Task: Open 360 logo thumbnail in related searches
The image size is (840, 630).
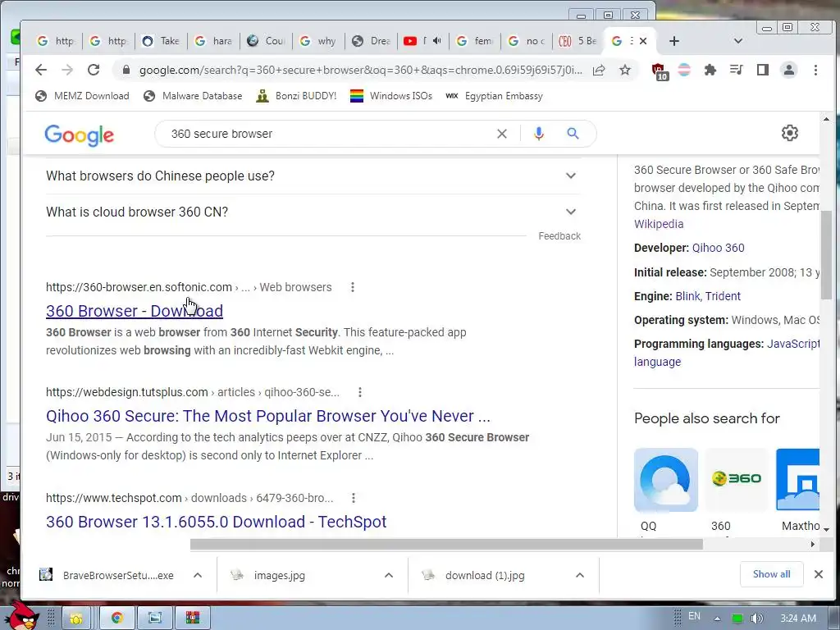Action: click(737, 479)
